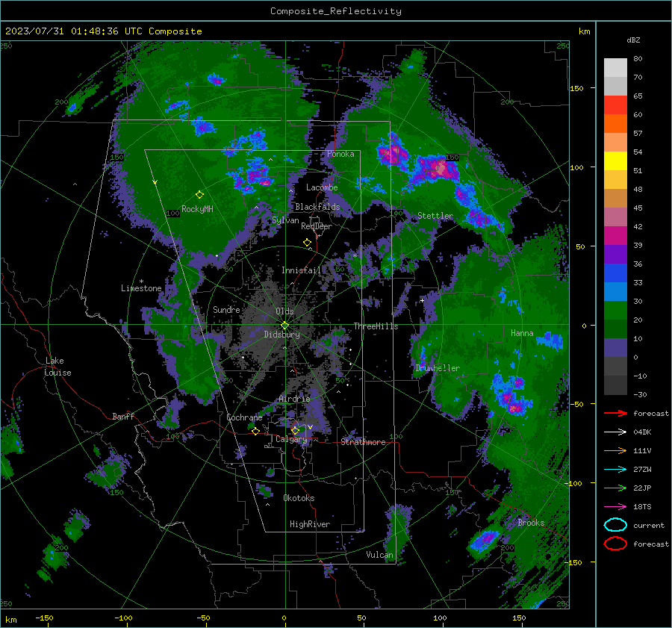Click the dBZ legend heading
672x628 pixels.
(633, 40)
